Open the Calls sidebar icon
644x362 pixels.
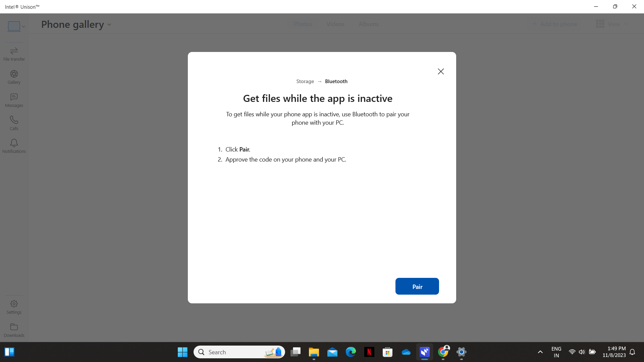[x=14, y=123]
